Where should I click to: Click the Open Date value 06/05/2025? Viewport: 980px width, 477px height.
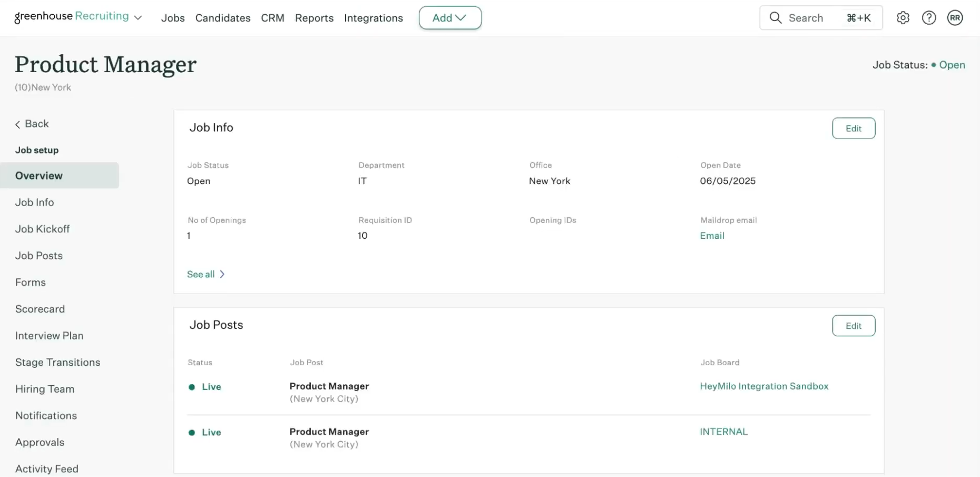click(728, 181)
